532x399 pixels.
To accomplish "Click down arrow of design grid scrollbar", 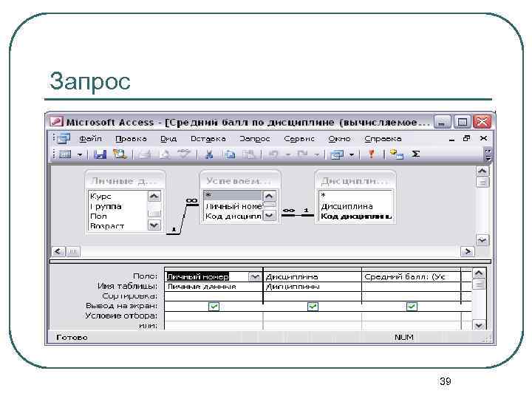I will (x=478, y=325).
